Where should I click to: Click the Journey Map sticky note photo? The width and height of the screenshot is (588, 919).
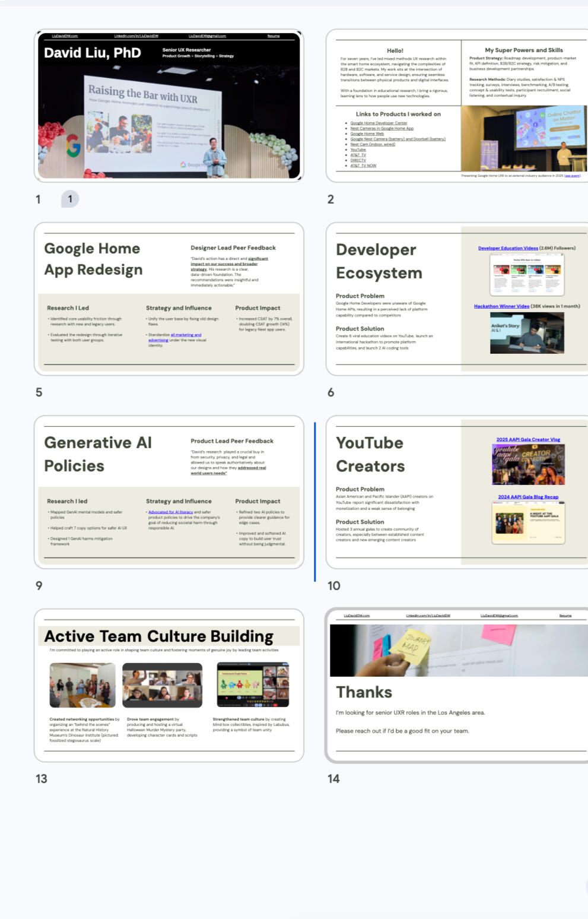tap(458, 650)
